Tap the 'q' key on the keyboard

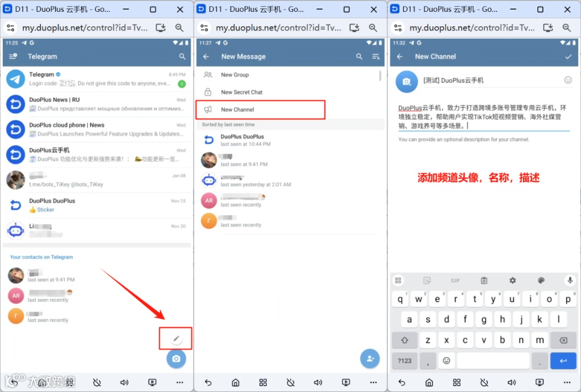tap(400, 298)
